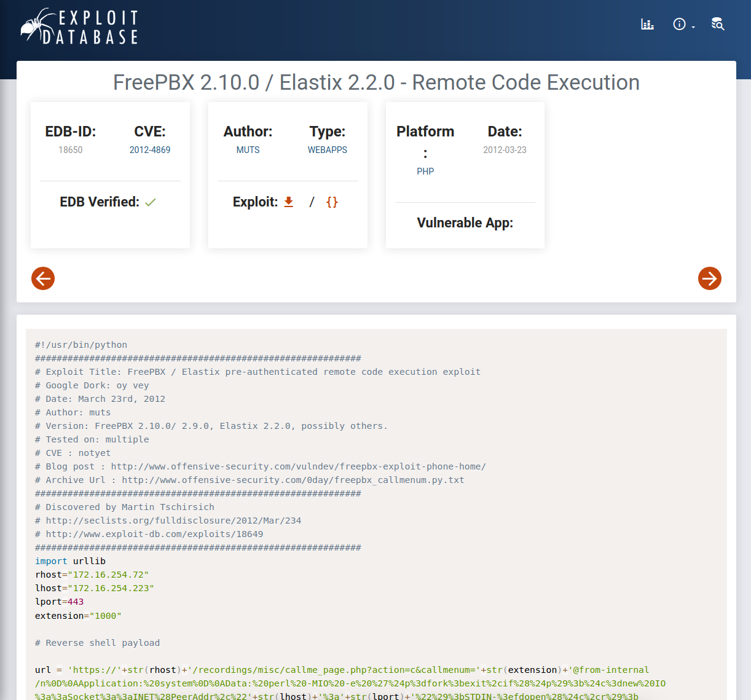Click the '# Reverse shell payload' comment
This screenshot has width=751, height=700.
[x=98, y=643]
